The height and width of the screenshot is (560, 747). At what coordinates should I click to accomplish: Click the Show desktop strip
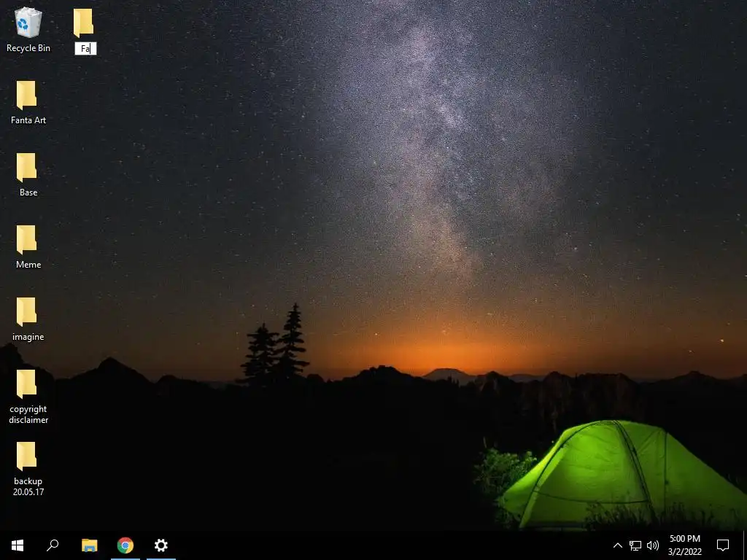pyautogui.click(x=745, y=545)
